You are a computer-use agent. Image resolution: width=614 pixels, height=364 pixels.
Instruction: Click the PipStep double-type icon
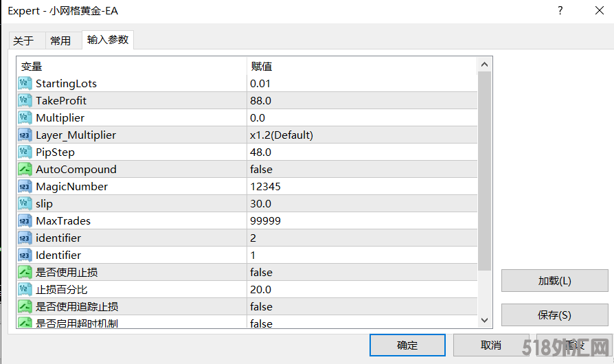[25, 152]
